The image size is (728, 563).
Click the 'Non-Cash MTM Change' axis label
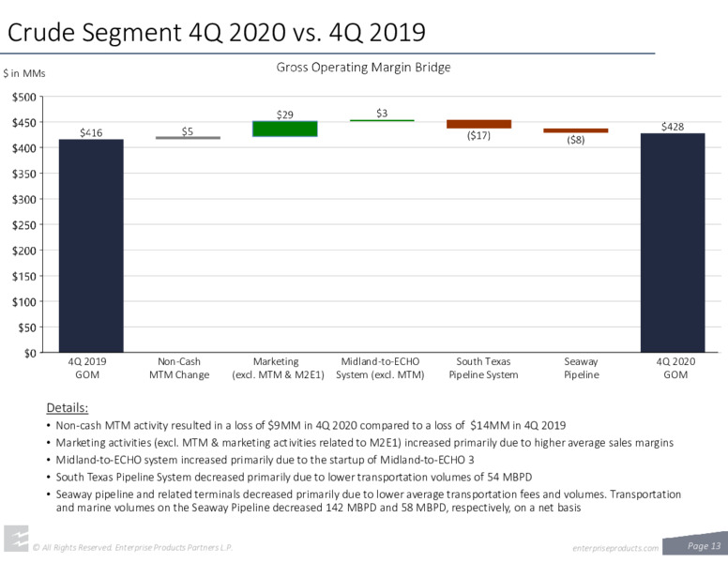coord(179,368)
